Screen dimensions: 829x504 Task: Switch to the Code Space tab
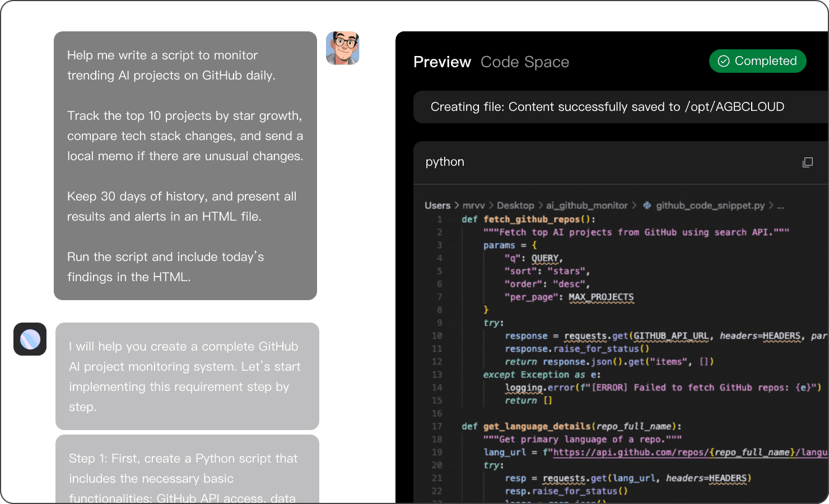pyautogui.click(x=525, y=62)
